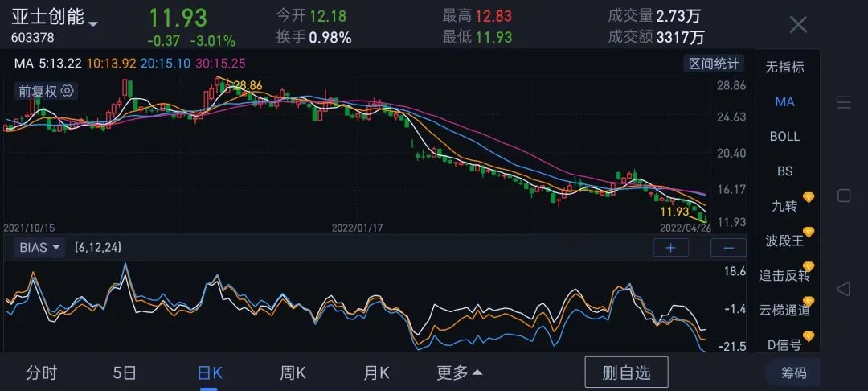This screenshot has width=868, height=391.
Task: Switch to the 周K tab
Action: click(x=293, y=372)
